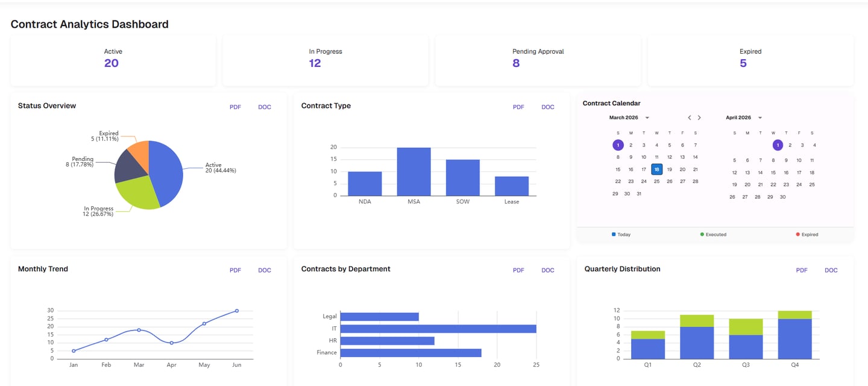Download Contracts by Department as DOC

[x=548, y=270]
